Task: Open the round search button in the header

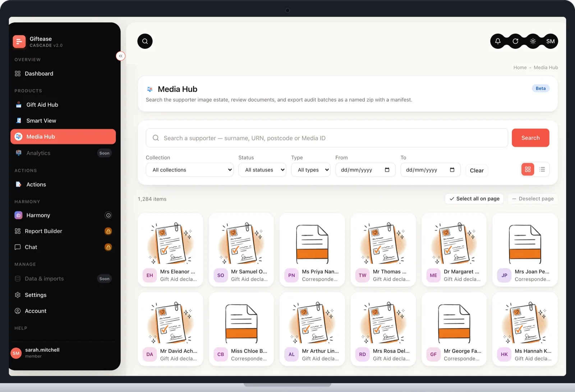Action: [145, 41]
